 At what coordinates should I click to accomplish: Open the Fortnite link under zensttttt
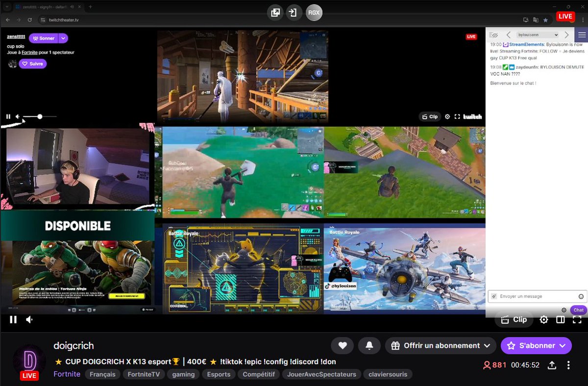30,52
